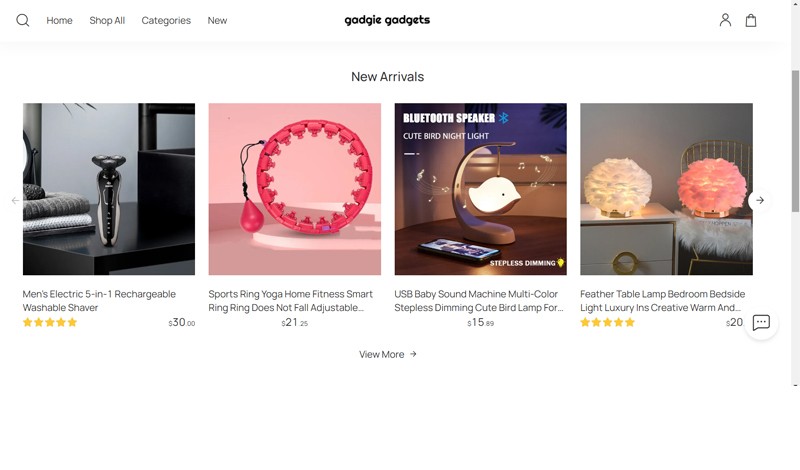Select the bird night light speaker image
The height and width of the screenshot is (470, 800).
[x=480, y=189]
